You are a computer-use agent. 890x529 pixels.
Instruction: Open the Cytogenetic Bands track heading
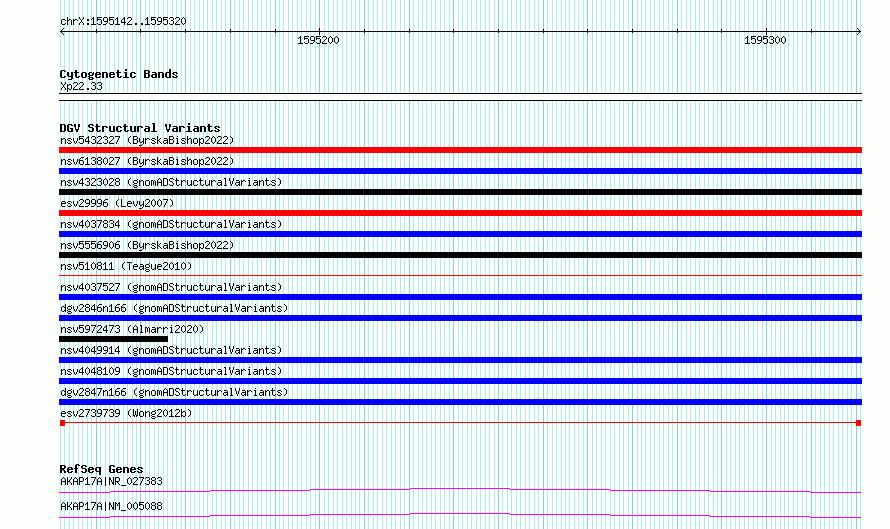pyautogui.click(x=119, y=74)
